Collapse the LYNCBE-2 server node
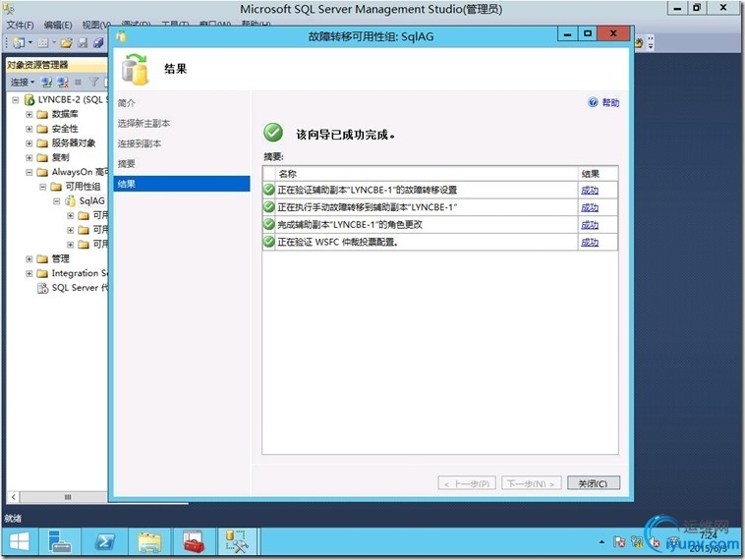Screen dimensions: 745x560 [x=15, y=100]
